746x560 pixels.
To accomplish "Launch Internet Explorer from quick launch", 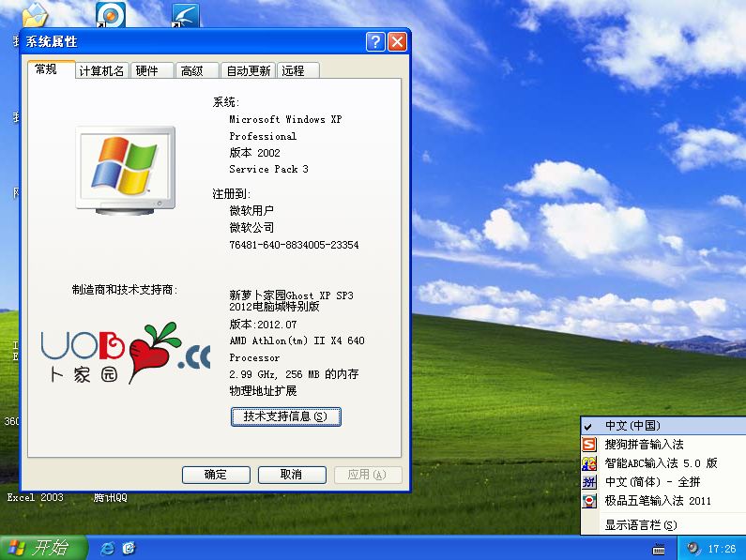I will click(x=108, y=549).
